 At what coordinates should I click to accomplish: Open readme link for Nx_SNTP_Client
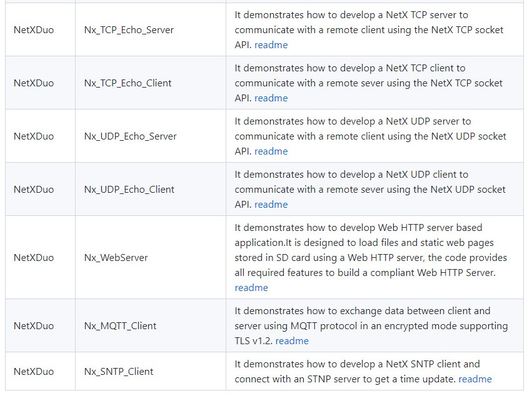point(475,379)
